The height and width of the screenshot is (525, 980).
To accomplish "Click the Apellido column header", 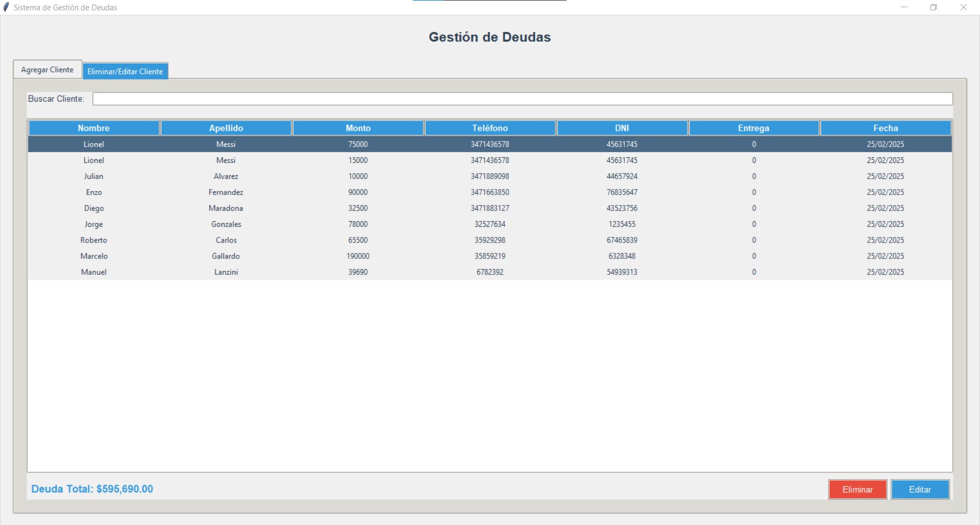I will (x=226, y=128).
